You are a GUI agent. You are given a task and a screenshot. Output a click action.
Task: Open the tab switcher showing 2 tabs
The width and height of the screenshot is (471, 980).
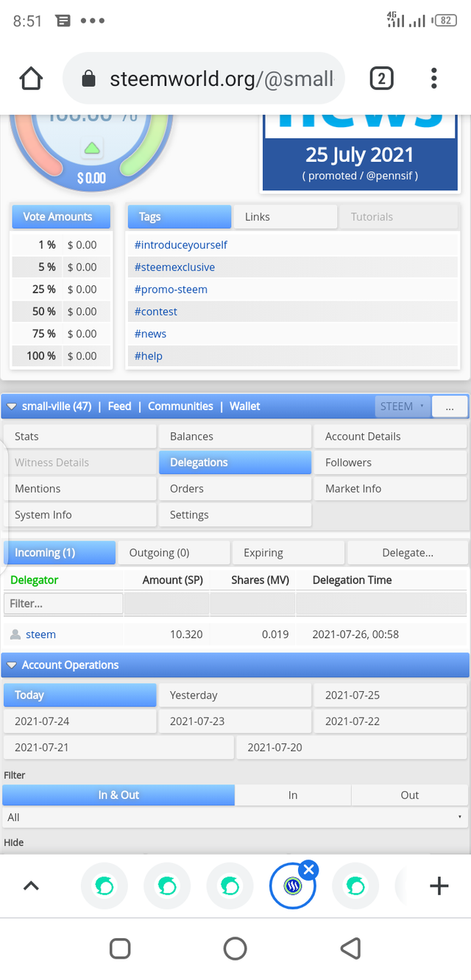[381, 78]
